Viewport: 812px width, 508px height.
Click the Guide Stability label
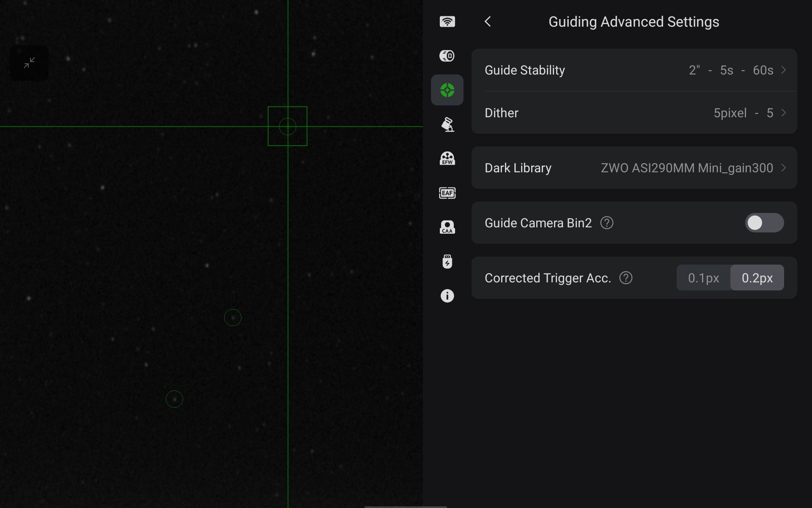click(x=524, y=70)
